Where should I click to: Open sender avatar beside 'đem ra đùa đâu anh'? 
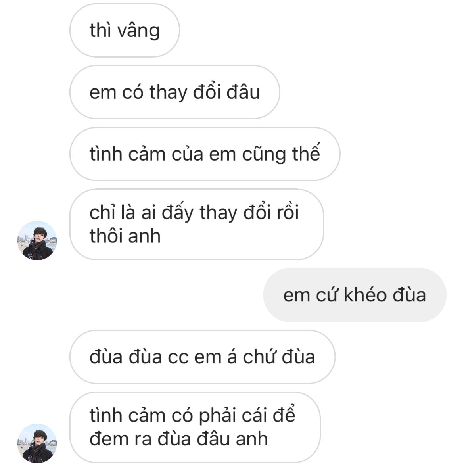[x=37, y=443]
